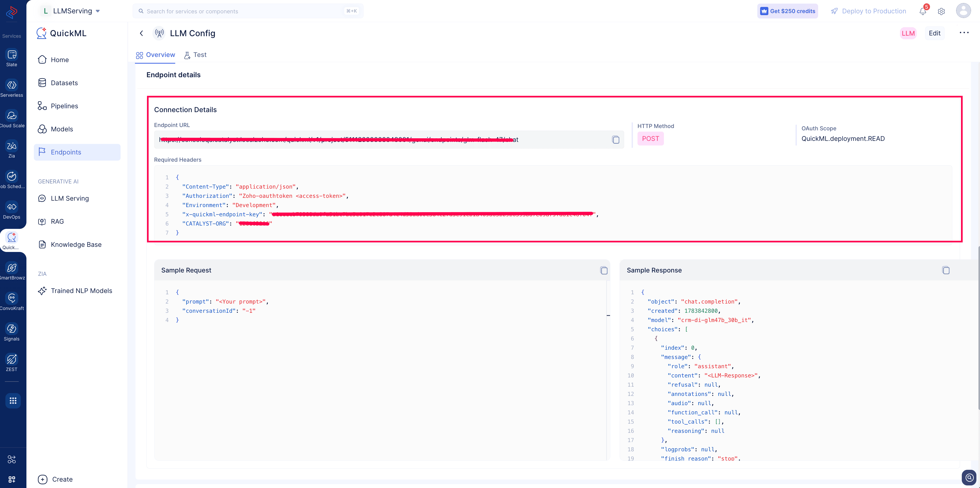Viewport: 980px width, 488px height.
Task: Click the LLM tag badge
Action: pyautogui.click(x=908, y=33)
